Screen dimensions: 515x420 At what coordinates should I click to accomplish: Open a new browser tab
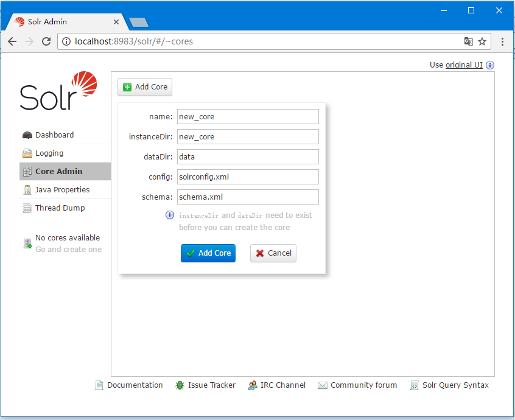tap(139, 22)
